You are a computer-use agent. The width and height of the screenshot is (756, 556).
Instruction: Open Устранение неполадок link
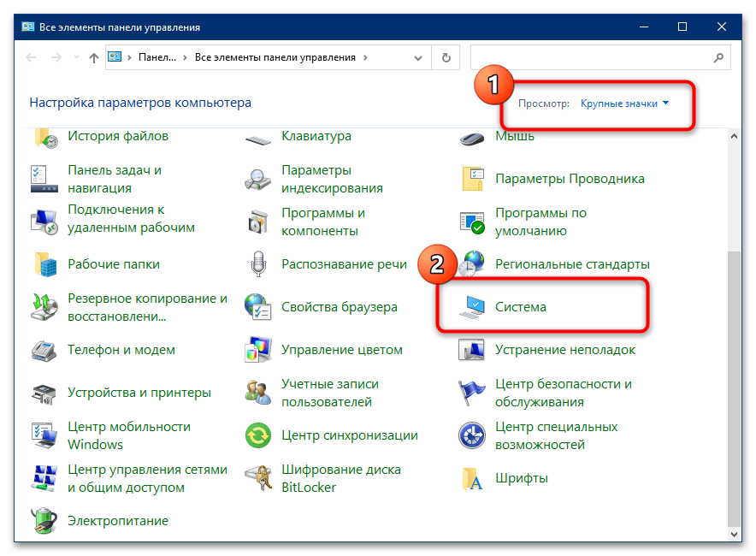click(564, 350)
